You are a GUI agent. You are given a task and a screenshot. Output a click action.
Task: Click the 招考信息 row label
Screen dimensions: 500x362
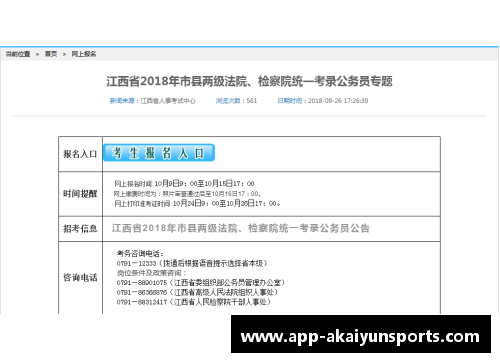pyautogui.click(x=80, y=229)
